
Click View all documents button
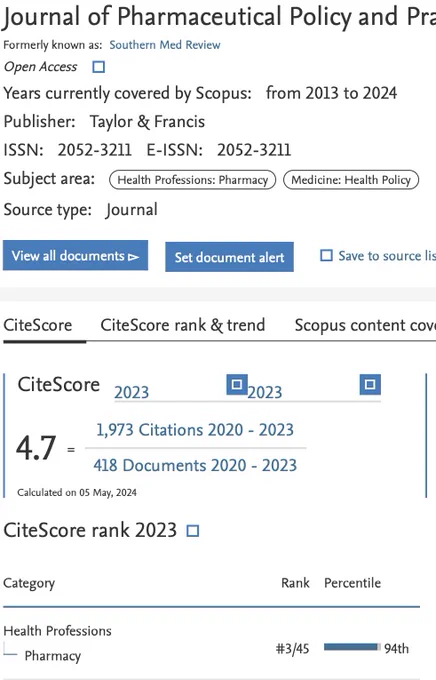pyautogui.click(x=75, y=256)
